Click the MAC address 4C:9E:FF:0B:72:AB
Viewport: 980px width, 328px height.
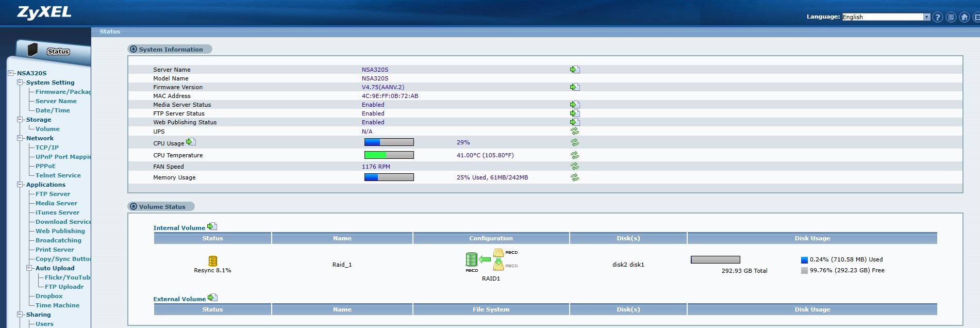(x=390, y=96)
